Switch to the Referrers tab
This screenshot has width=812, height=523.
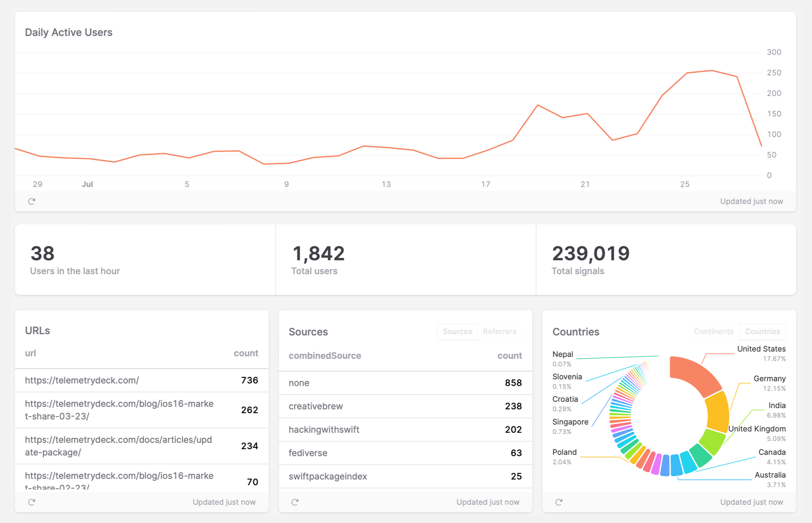(500, 332)
